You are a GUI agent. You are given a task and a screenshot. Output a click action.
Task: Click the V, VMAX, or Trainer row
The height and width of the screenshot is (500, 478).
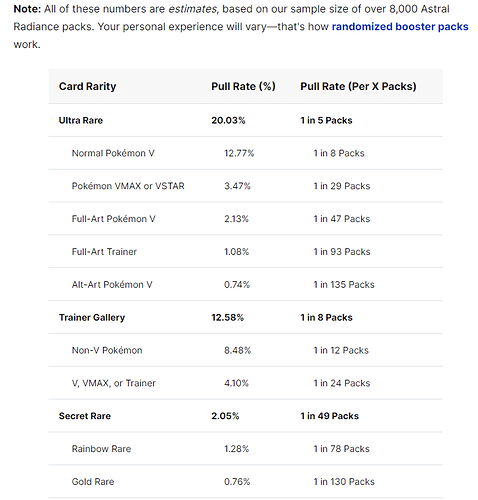click(245, 383)
